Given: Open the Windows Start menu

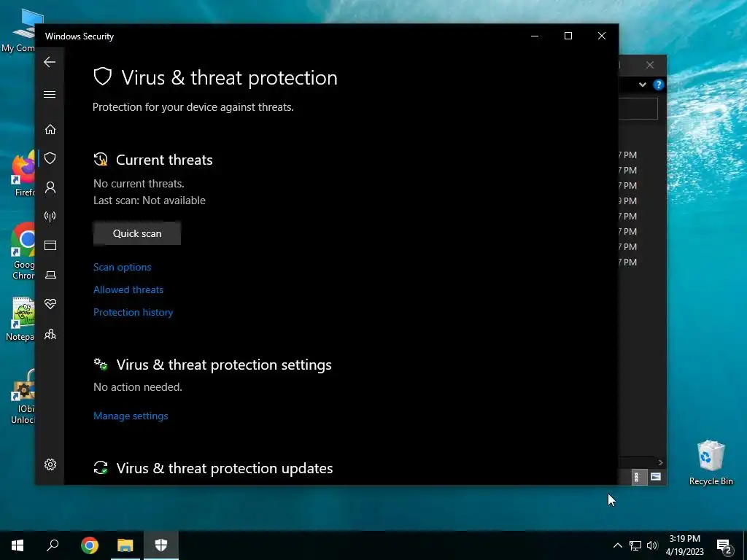Looking at the screenshot, I should click(18, 545).
